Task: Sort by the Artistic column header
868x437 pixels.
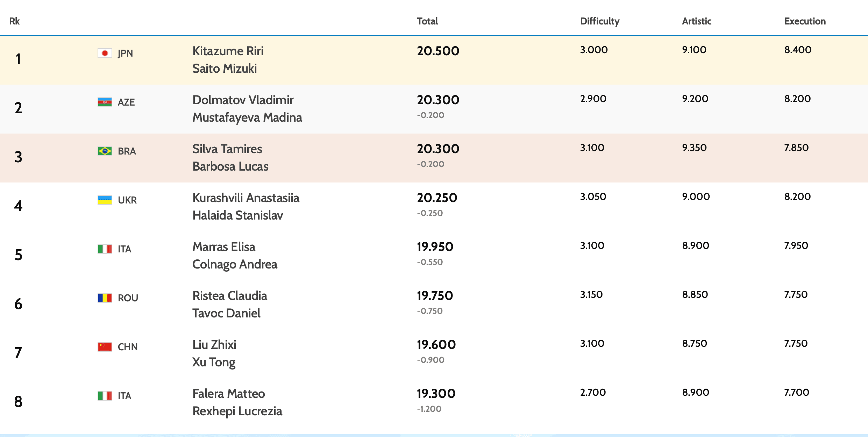Action: click(x=697, y=21)
